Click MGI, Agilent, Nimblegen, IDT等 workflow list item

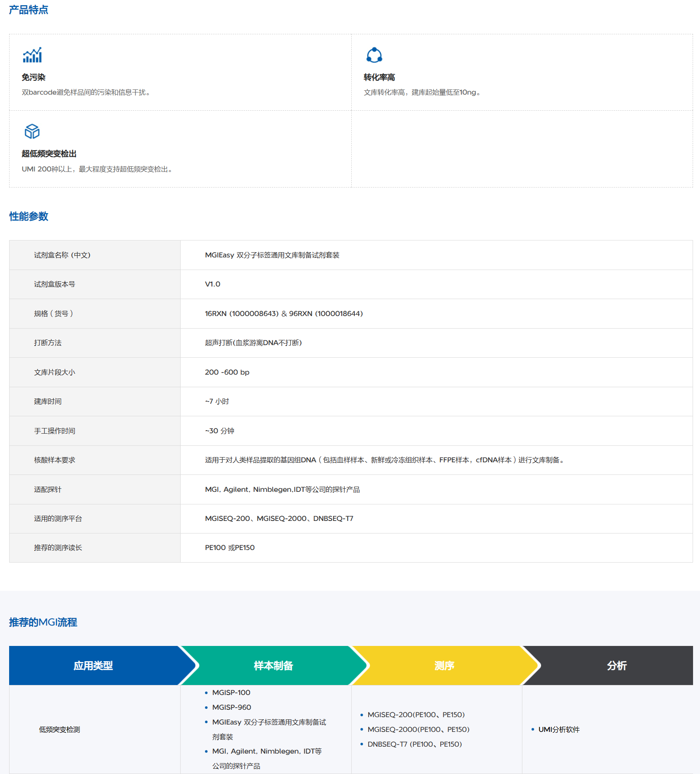267,758
